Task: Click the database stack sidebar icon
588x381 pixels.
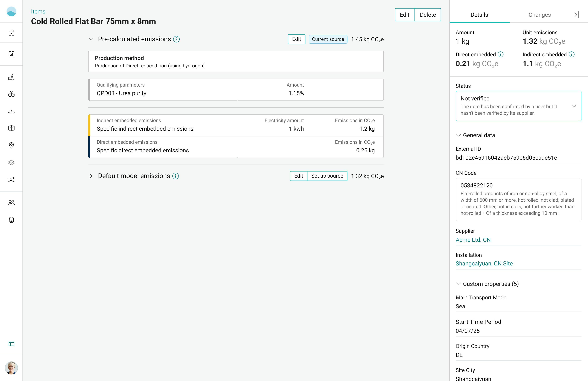Action: pos(11,220)
